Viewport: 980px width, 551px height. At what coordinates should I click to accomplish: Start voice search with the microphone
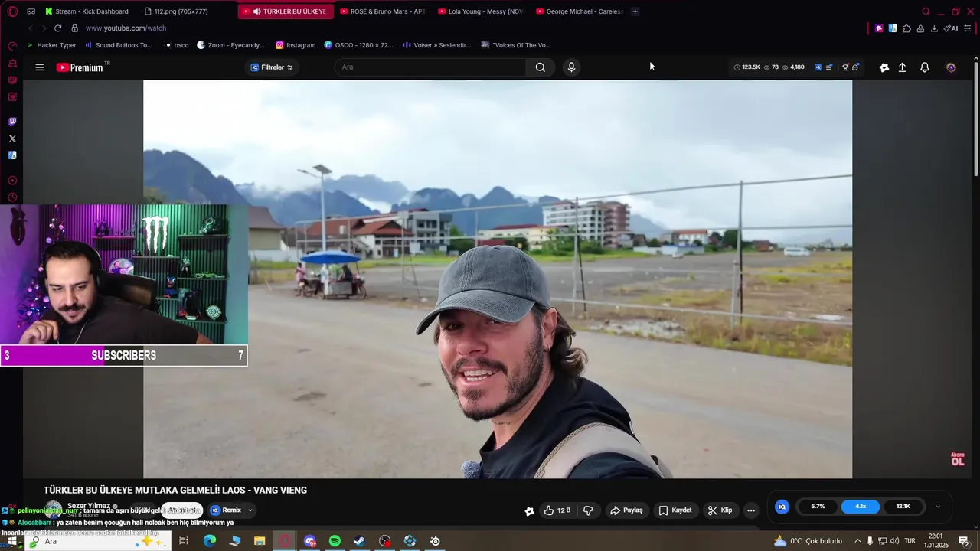tap(571, 67)
